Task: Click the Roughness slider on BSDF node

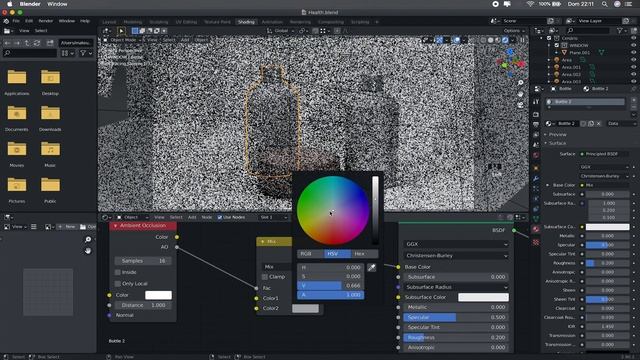Action: [x=456, y=338]
